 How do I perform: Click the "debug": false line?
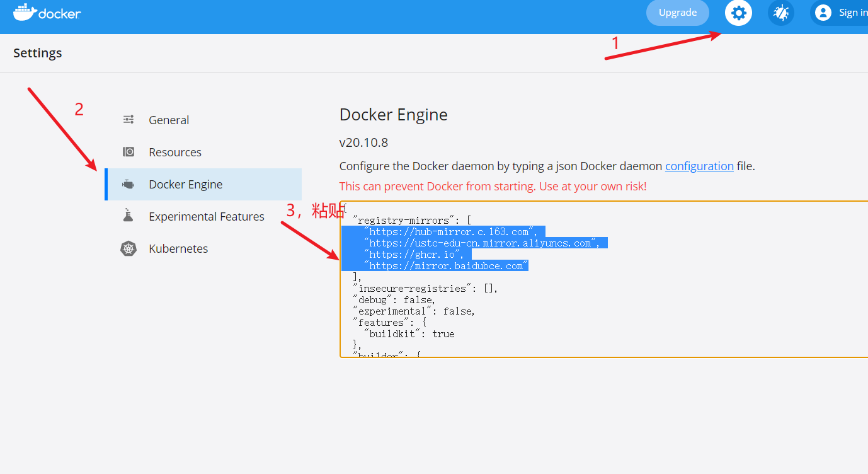pos(394,300)
